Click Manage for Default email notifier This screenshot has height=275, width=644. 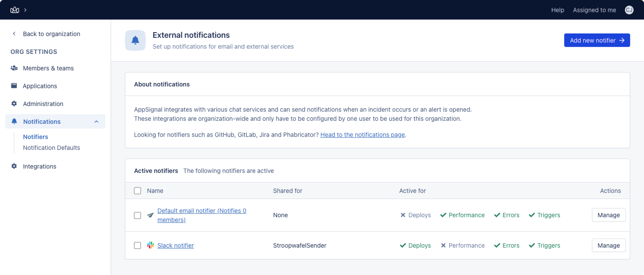click(608, 215)
